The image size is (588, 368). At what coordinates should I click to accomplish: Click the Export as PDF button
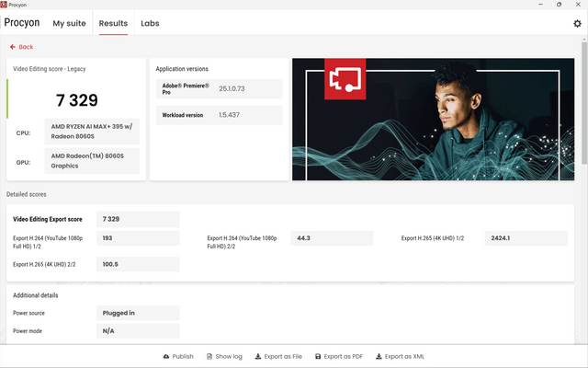[x=339, y=356]
